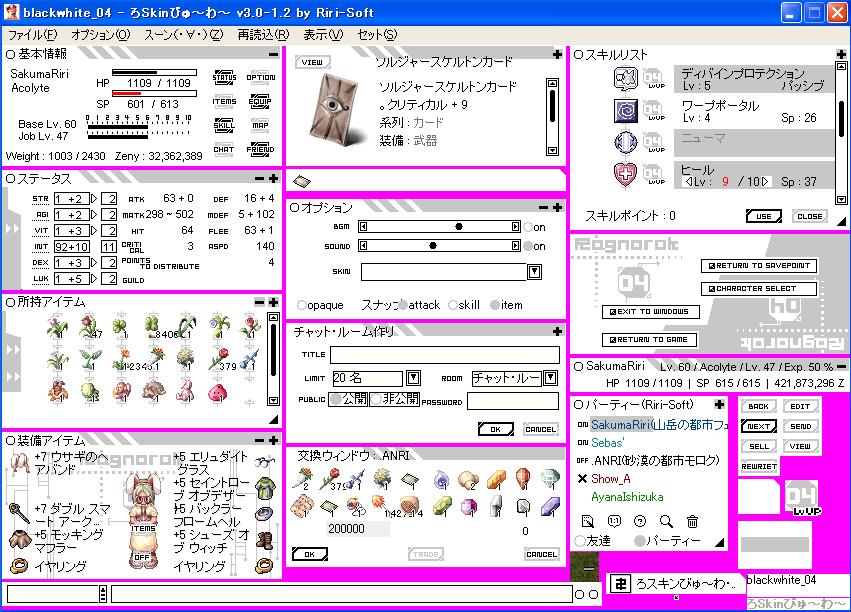Click the trash can icon in party window
851x612 pixels.
[692, 521]
